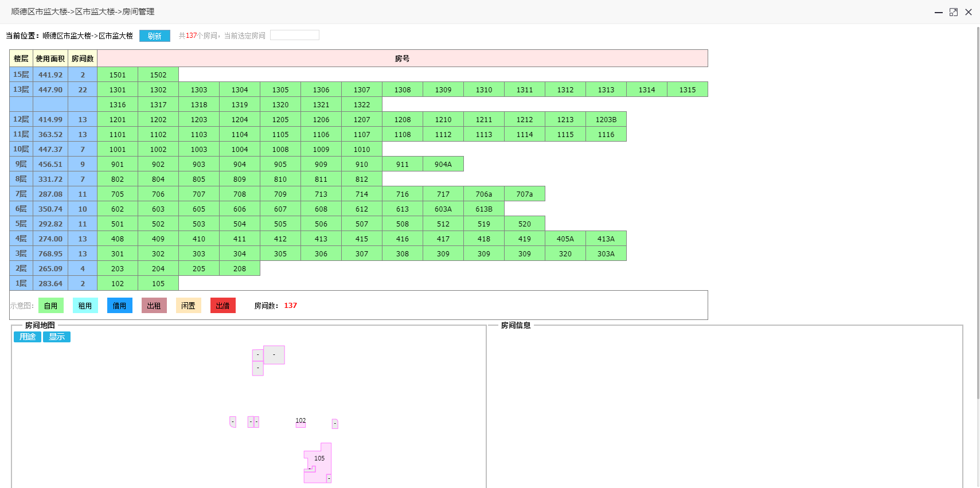Select room 1203B
This screenshot has width=980, height=488.
click(x=606, y=119)
